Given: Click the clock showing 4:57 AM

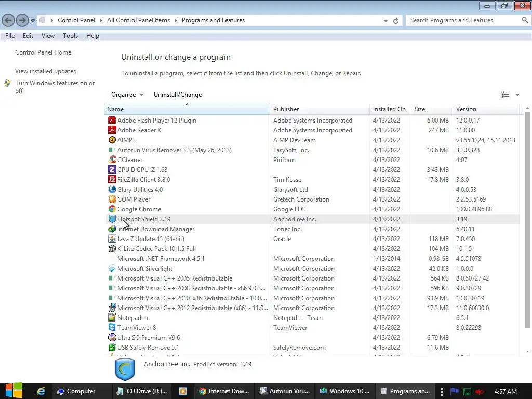Looking at the screenshot, I should [506, 391].
